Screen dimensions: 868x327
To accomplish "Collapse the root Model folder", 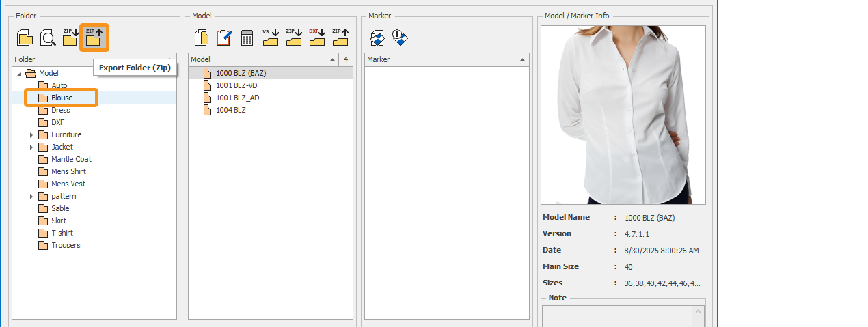I will click(x=19, y=74).
